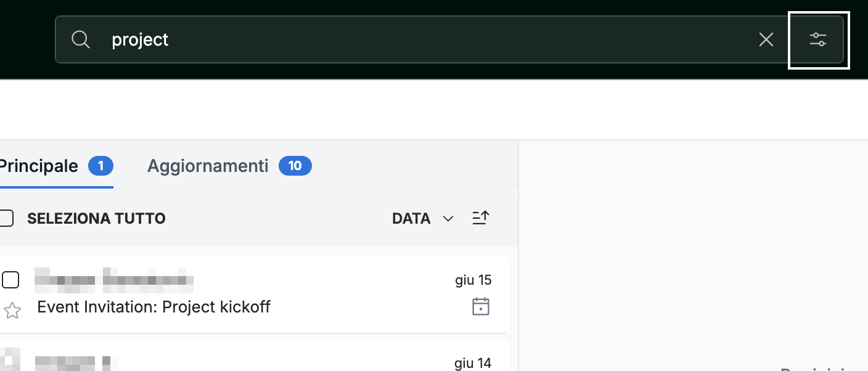Click the 10 unread badge on Aggiornamenti

295,166
